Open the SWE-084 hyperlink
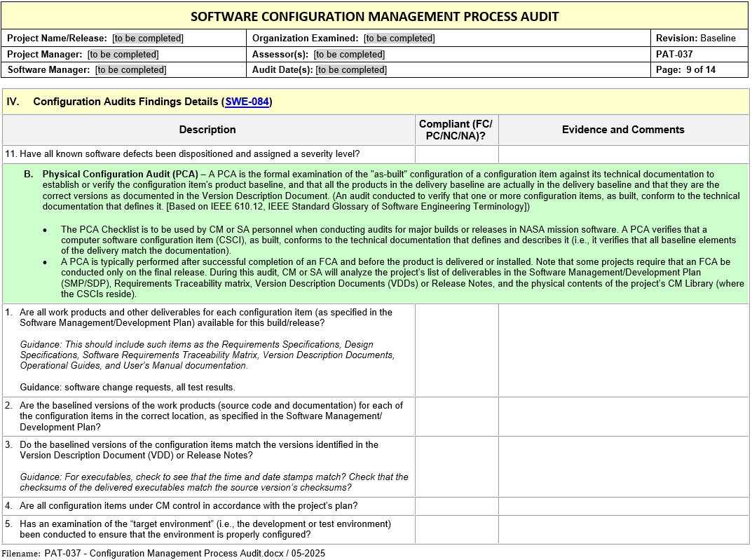Image resolution: width=752 pixels, height=560 pixels. coord(247,102)
